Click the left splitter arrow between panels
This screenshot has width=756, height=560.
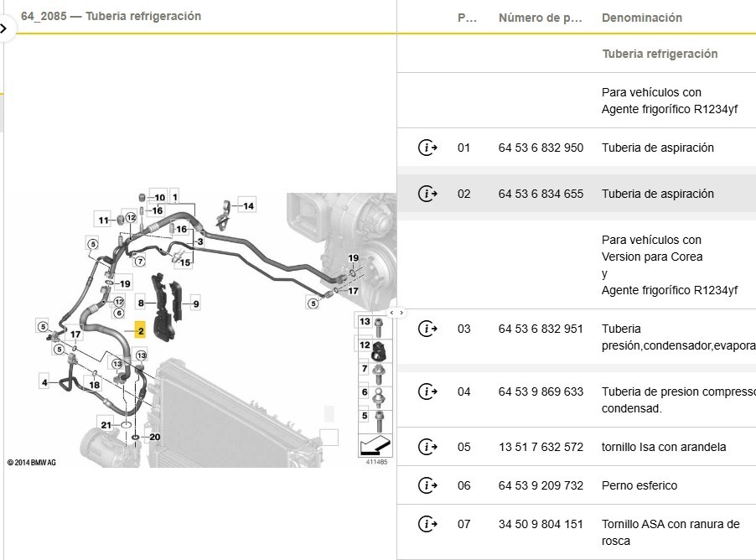(391, 313)
